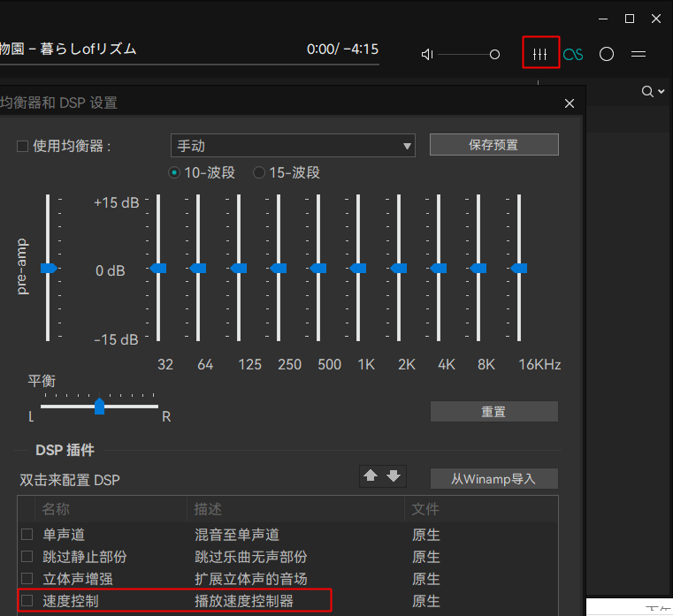Move DSP plugin down with the arrow
Image resolution: width=673 pixels, height=616 pixels.
[394, 475]
